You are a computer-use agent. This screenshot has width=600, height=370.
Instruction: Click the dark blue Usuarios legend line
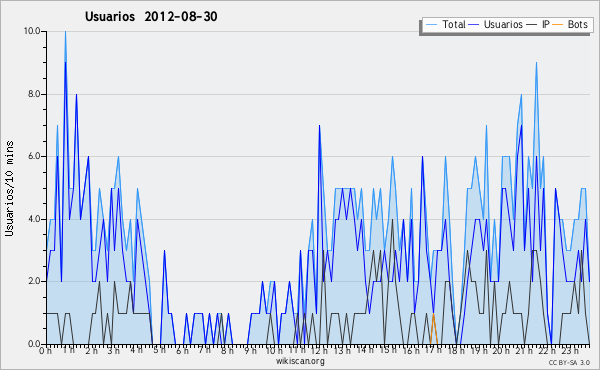pyautogui.click(x=474, y=25)
